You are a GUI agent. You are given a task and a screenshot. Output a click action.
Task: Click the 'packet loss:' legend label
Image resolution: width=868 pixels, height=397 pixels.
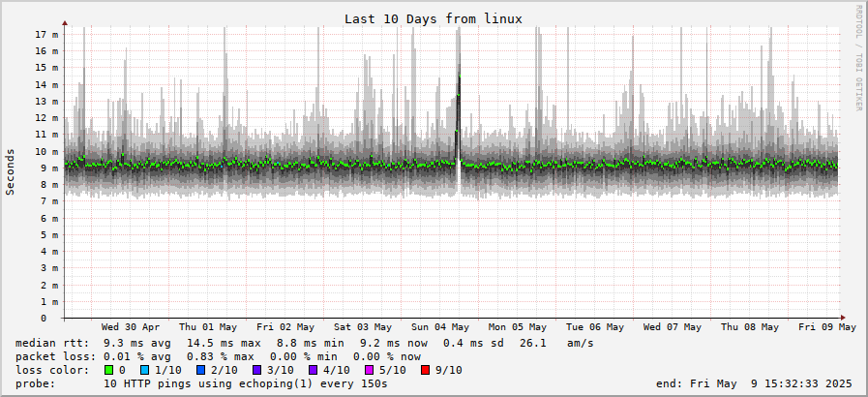coord(55,356)
